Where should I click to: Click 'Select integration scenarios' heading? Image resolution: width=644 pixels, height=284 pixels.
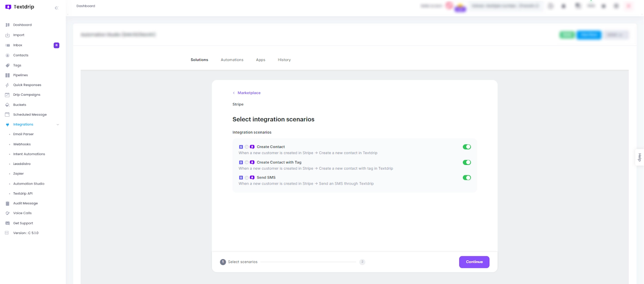(273, 119)
